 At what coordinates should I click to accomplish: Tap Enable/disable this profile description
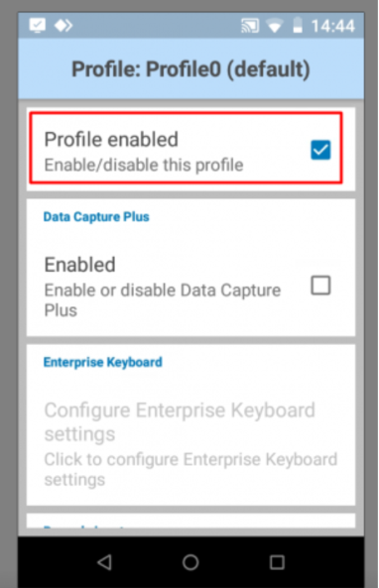tap(144, 165)
